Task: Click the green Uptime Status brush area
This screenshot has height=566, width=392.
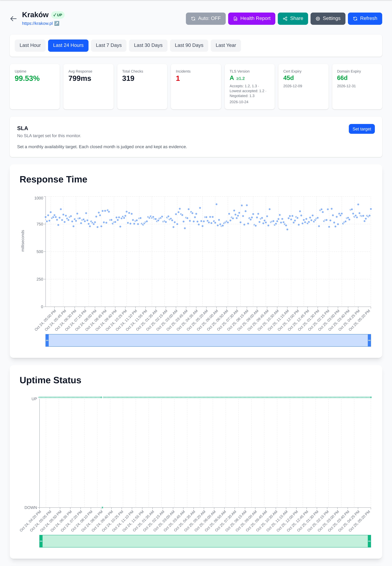Action: pos(205,541)
